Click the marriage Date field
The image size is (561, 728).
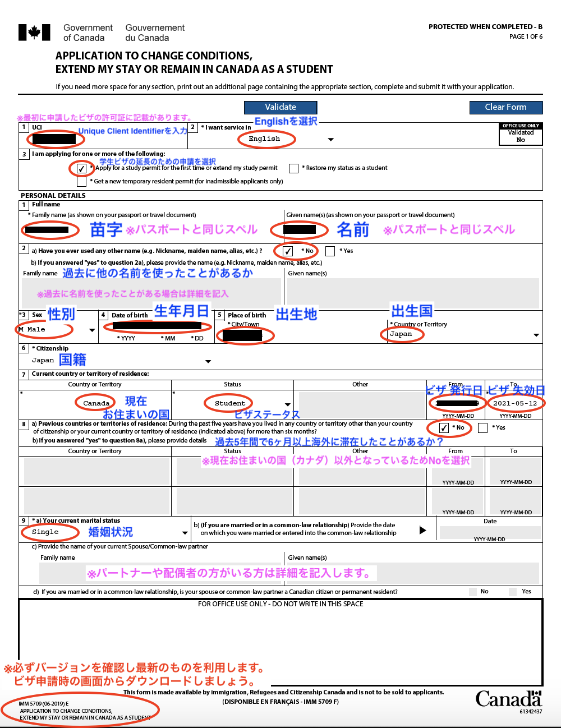490,532
